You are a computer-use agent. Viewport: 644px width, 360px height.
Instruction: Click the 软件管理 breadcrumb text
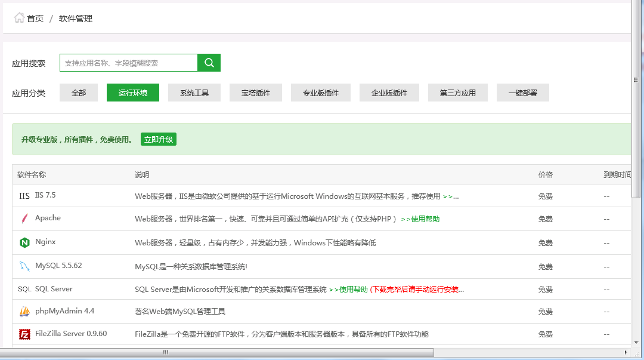[76, 19]
